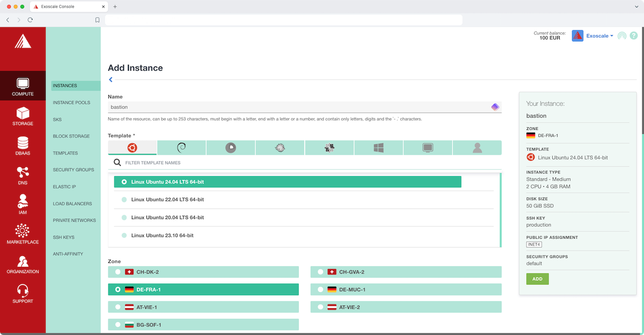The width and height of the screenshot is (644, 335).
Task: Choose the DE-FRA-1 zone
Action: [x=203, y=289]
